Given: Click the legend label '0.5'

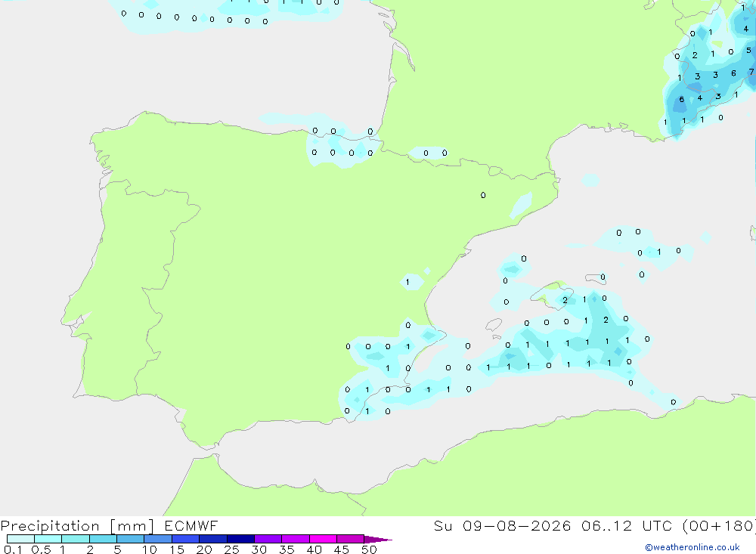Looking at the screenshot, I should pyautogui.click(x=41, y=549).
